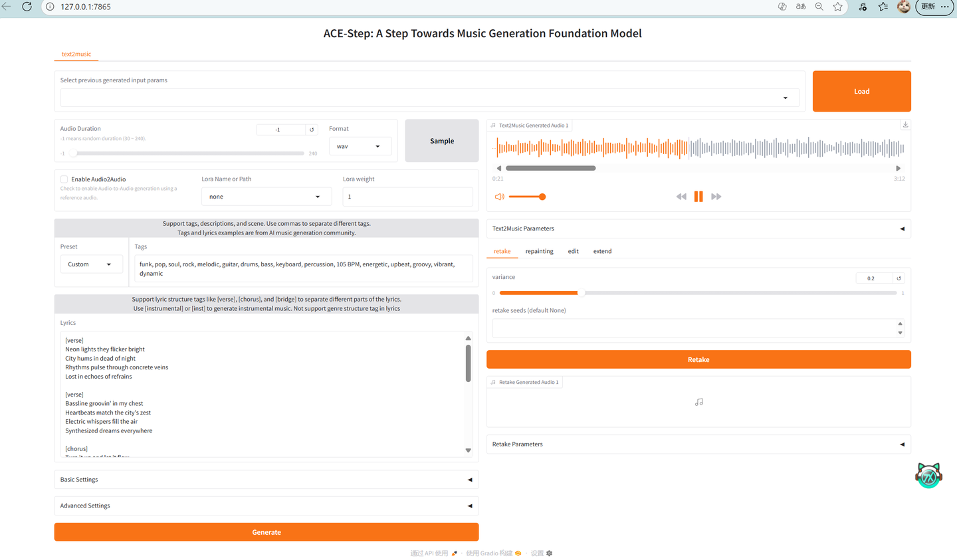Reset the Audio Duration value
The image size is (957, 560).
coord(312,130)
